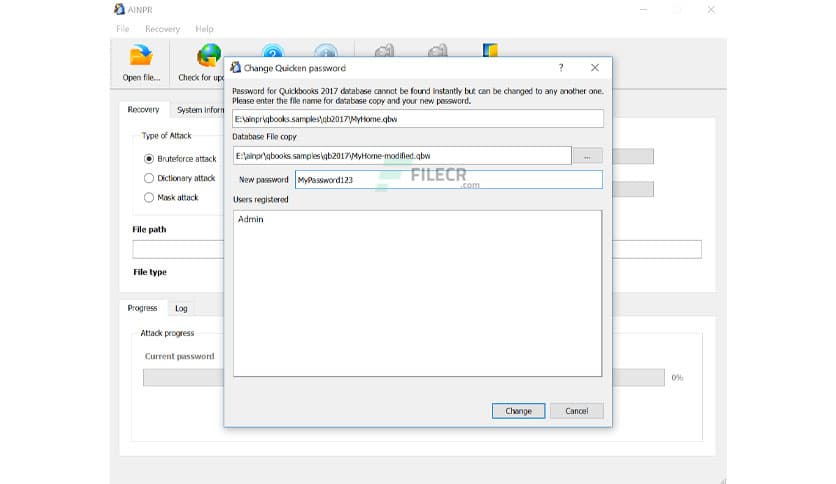Switch to the System information tab
The image size is (836, 484).
[x=199, y=110]
